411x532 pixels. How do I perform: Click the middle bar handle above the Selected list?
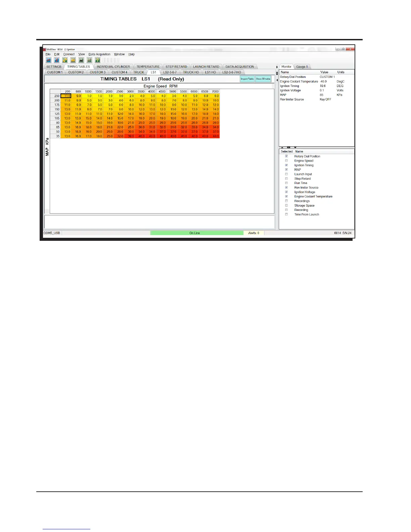288,147
